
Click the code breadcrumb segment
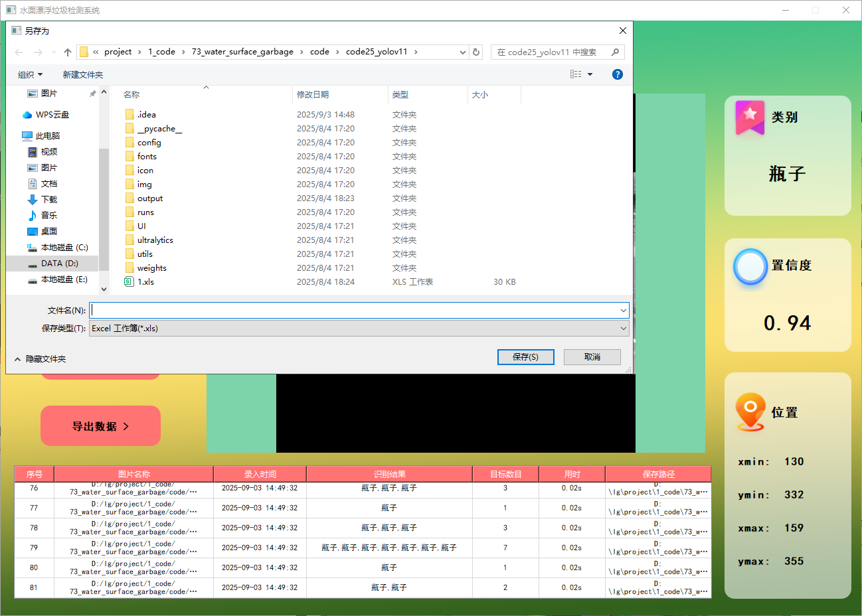[x=319, y=52]
